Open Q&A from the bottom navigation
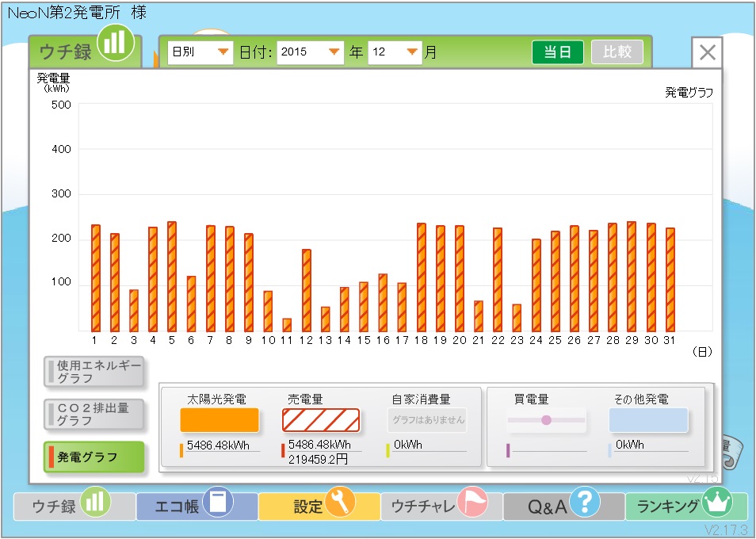756x539 pixels. point(563,506)
